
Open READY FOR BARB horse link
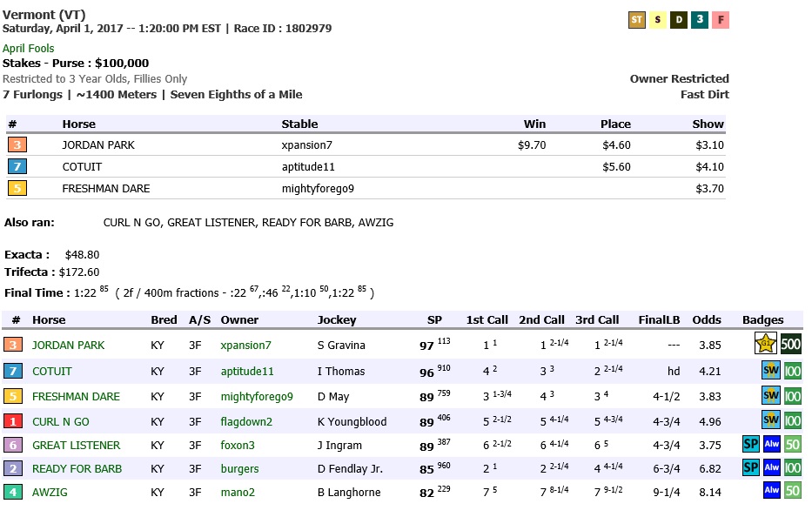(77, 469)
